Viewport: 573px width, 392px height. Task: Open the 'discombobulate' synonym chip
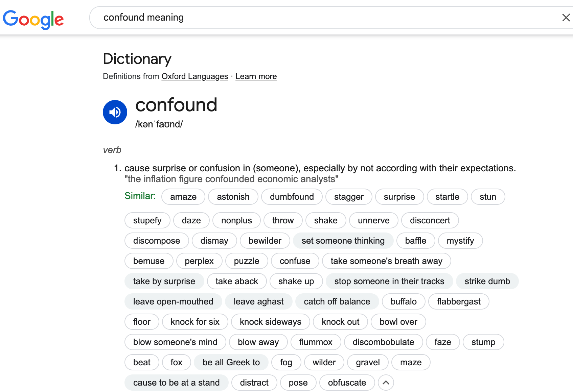(x=384, y=342)
